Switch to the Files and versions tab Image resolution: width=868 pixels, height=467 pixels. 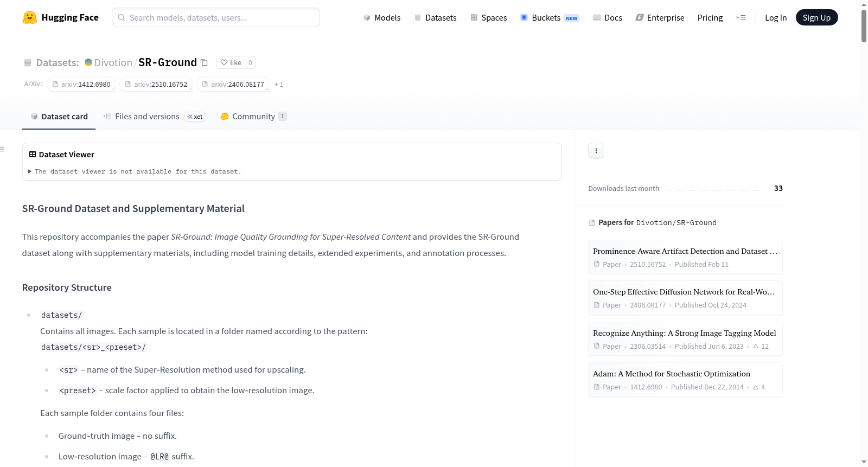154,116
